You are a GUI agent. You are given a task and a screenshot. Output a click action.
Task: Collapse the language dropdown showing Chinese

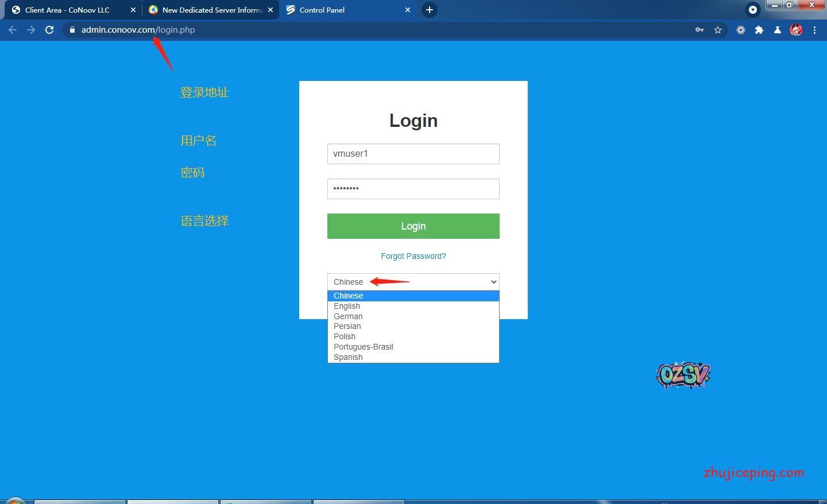click(x=413, y=282)
